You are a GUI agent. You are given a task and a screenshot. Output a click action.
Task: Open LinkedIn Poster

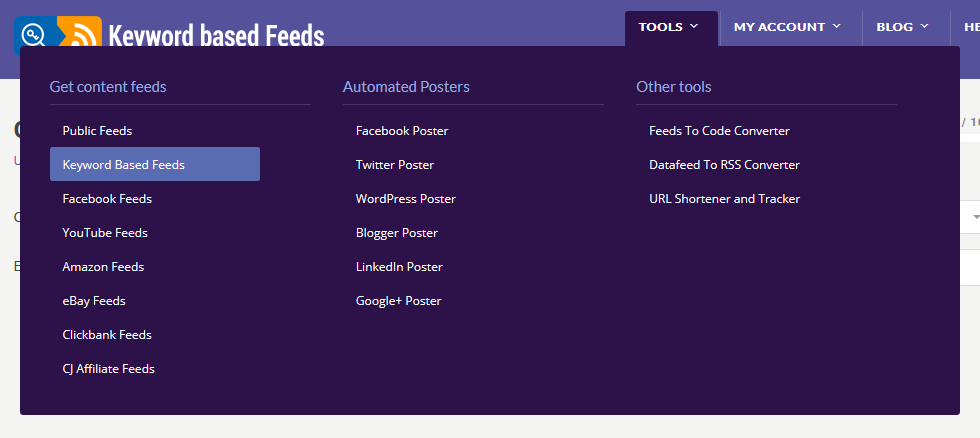click(399, 267)
